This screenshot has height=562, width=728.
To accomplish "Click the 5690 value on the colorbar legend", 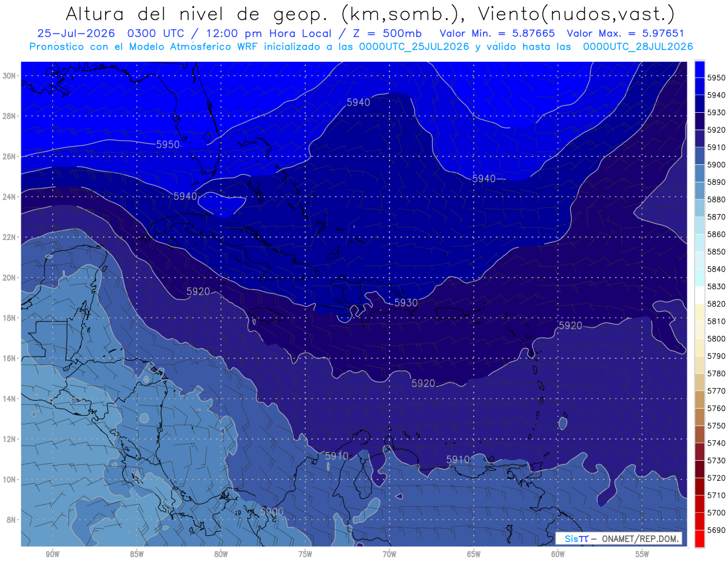I will (x=716, y=530).
